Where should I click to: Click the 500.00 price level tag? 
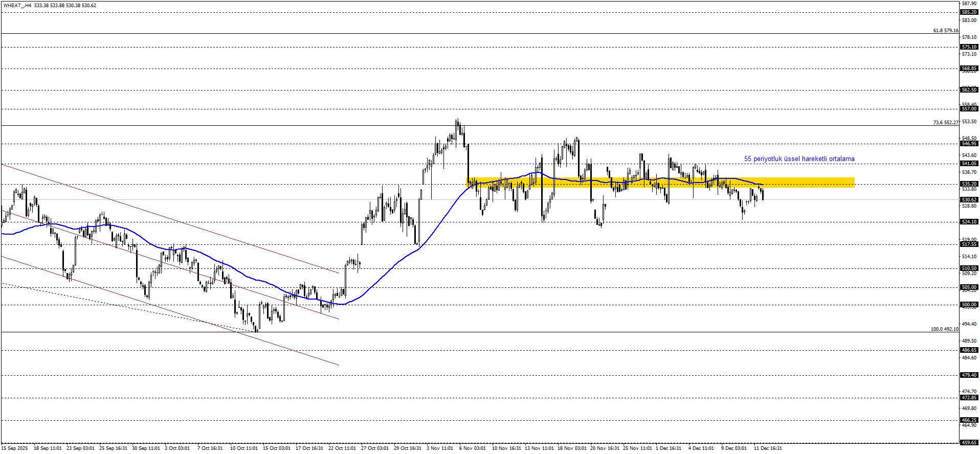click(x=969, y=305)
